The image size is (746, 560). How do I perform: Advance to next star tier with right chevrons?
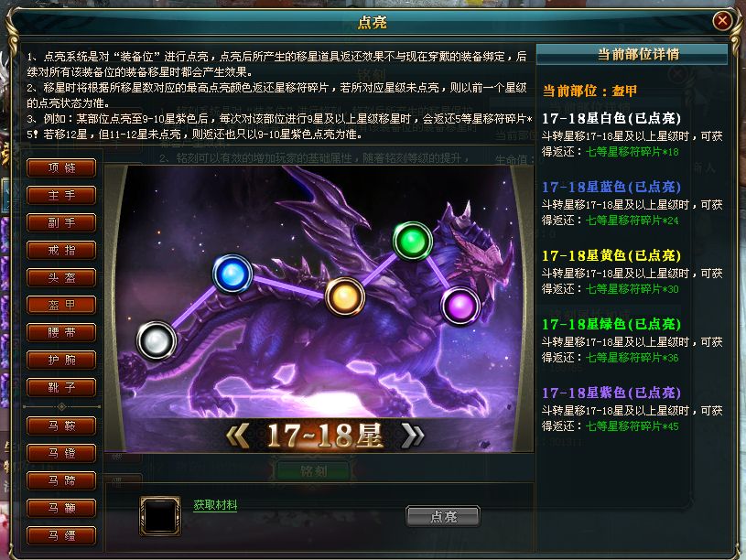coord(412,436)
